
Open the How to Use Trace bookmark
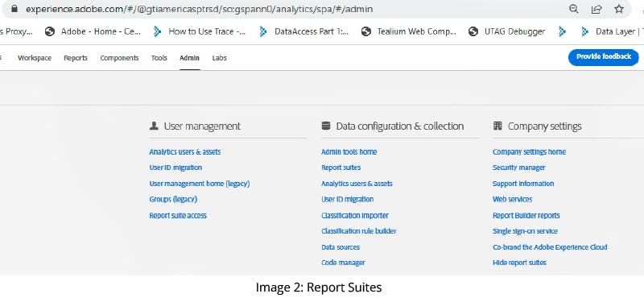[199, 31]
